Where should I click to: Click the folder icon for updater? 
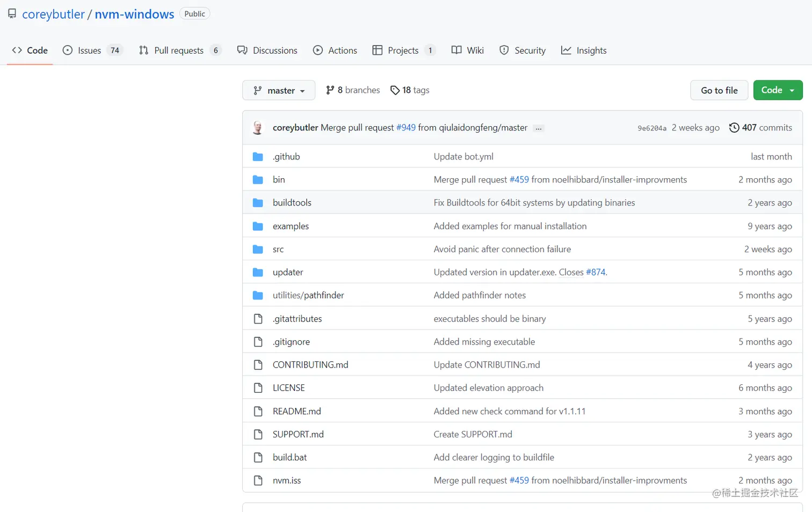(258, 273)
